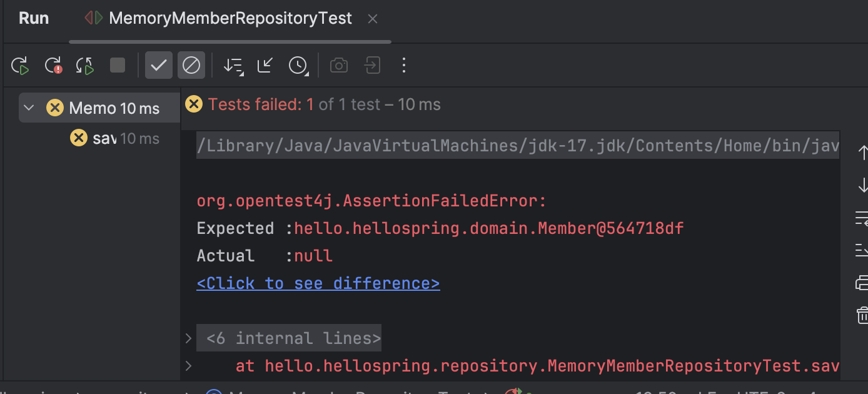Toggle show ignored tests button
Screen dimensions: 868x394
tap(191, 65)
